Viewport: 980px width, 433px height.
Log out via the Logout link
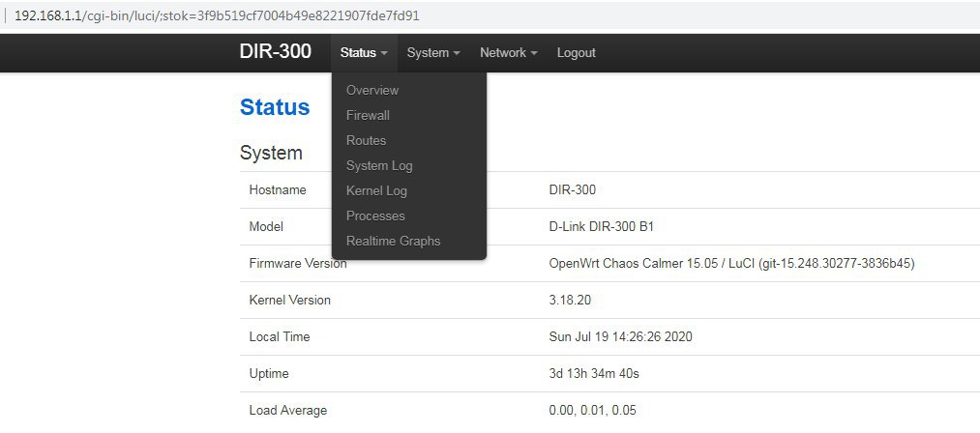pyautogui.click(x=577, y=53)
